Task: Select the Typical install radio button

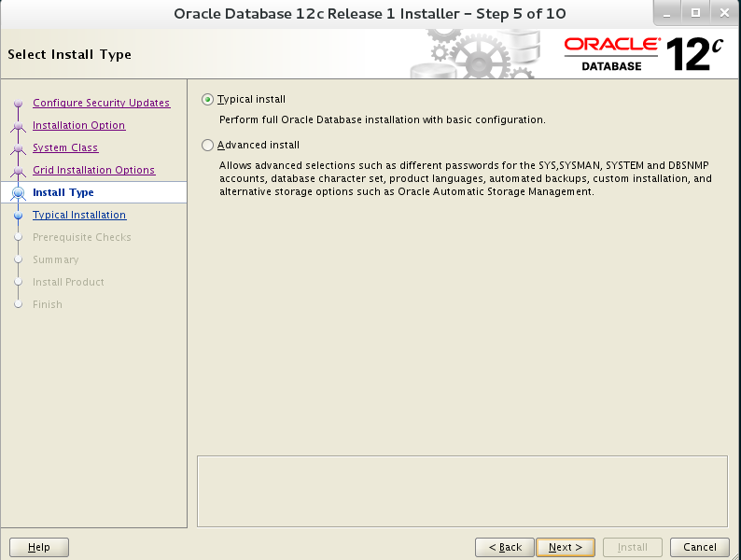Action: point(207,100)
